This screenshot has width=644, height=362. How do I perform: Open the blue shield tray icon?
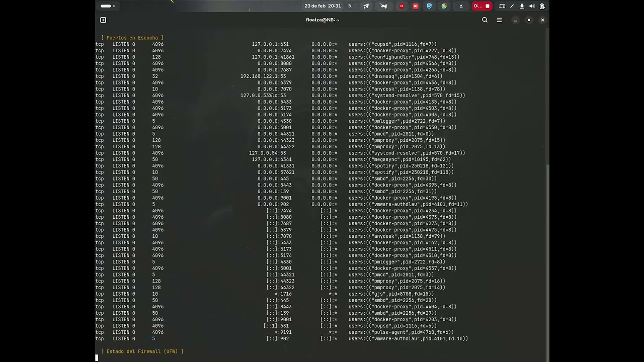[429, 6]
